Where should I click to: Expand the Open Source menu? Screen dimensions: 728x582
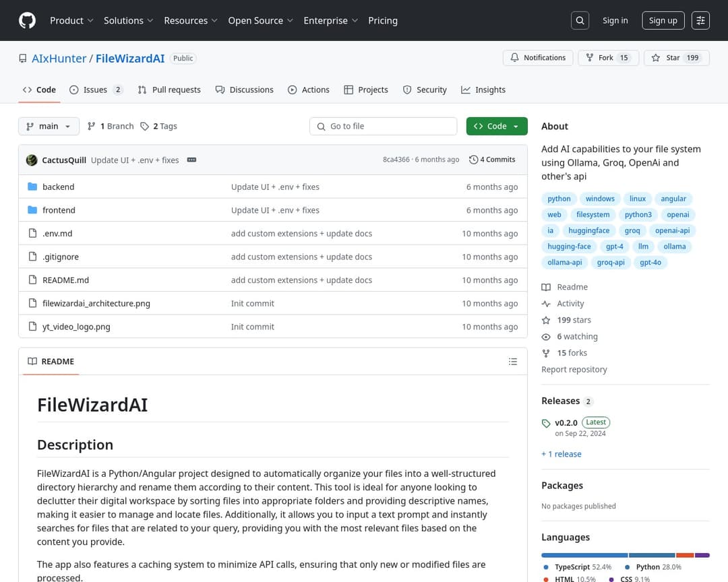[x=260, y=20]
